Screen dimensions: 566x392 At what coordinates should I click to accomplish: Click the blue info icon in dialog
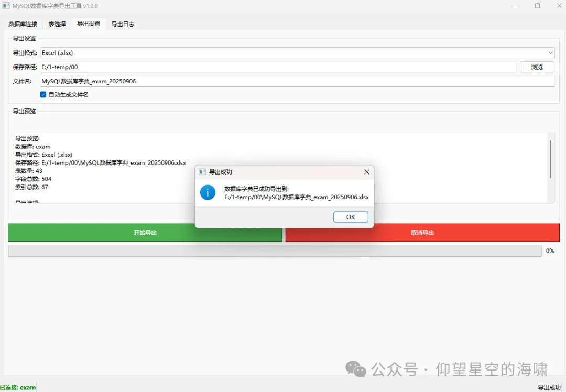[x=208, y=193]
